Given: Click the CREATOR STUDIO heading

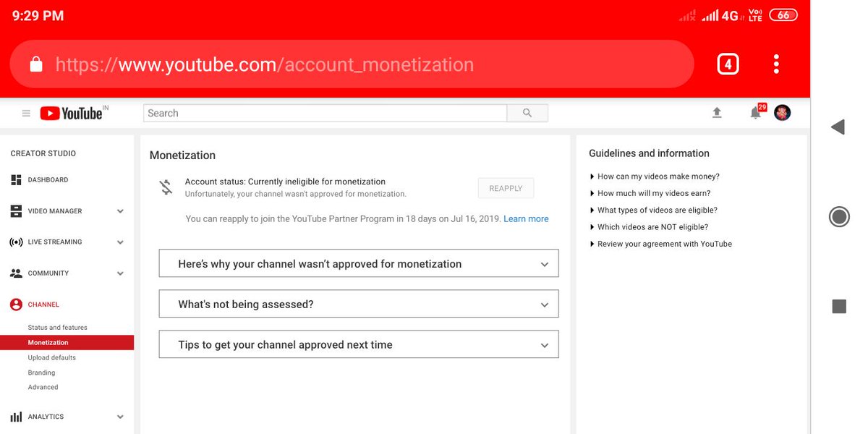Looking at the screenshot, I should coord(43,153).
